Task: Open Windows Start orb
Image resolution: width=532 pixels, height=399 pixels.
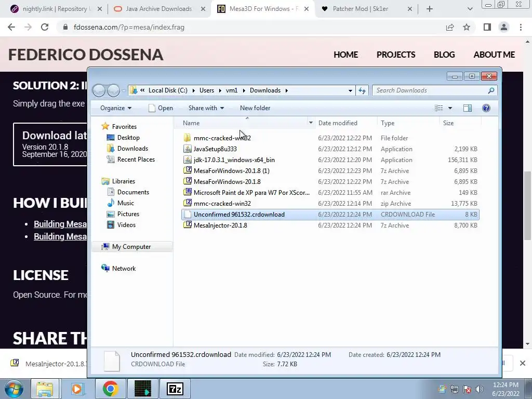Action: (x=14, y=389)
